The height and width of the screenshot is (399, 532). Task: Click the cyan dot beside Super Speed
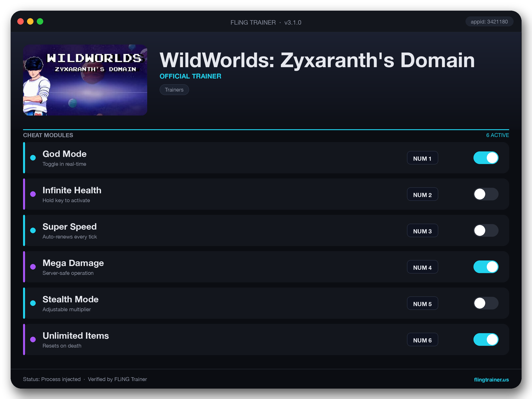tap(33, 230)
